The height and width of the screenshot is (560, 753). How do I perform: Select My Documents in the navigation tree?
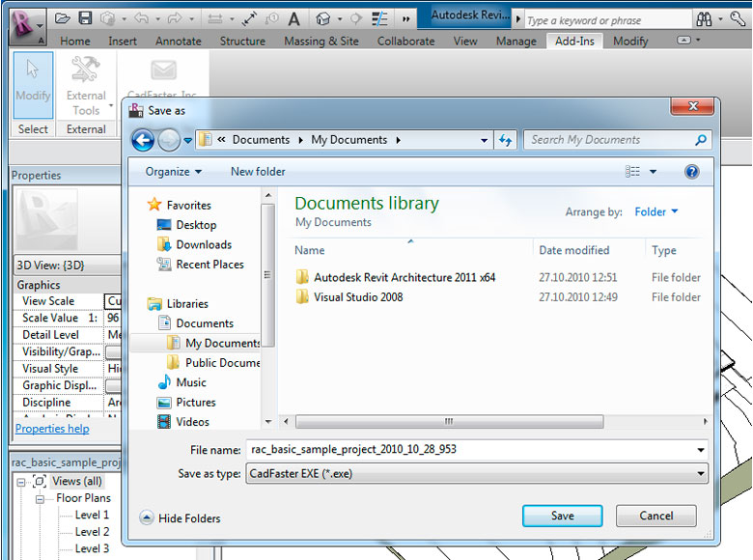coord(223,343)
